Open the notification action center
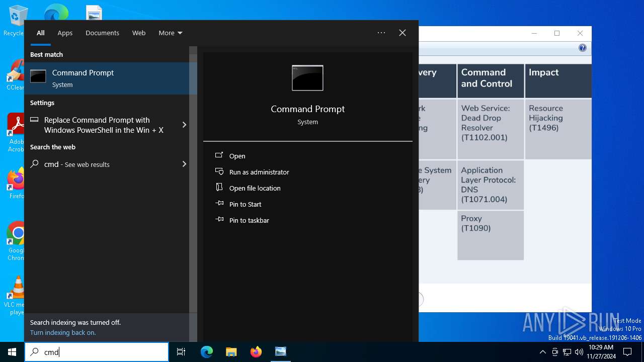The width and height of the screenshot is (644, 362). 627,352
